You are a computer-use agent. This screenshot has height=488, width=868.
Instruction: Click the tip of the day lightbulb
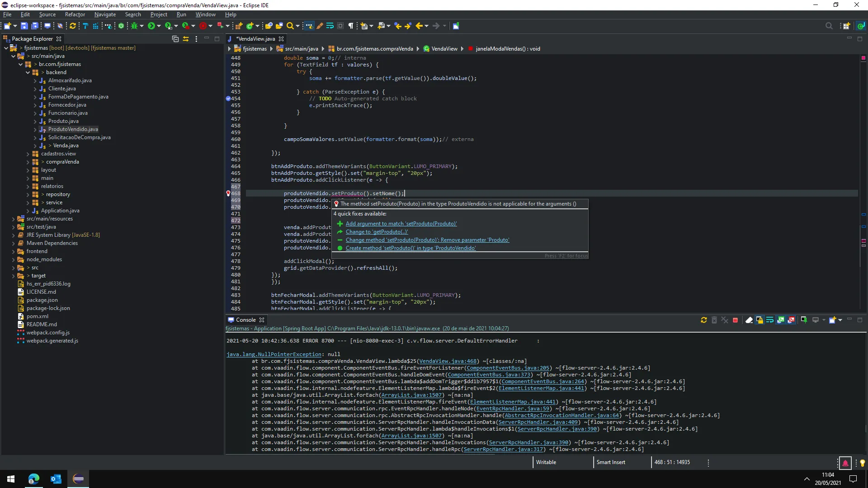point(862,463)
